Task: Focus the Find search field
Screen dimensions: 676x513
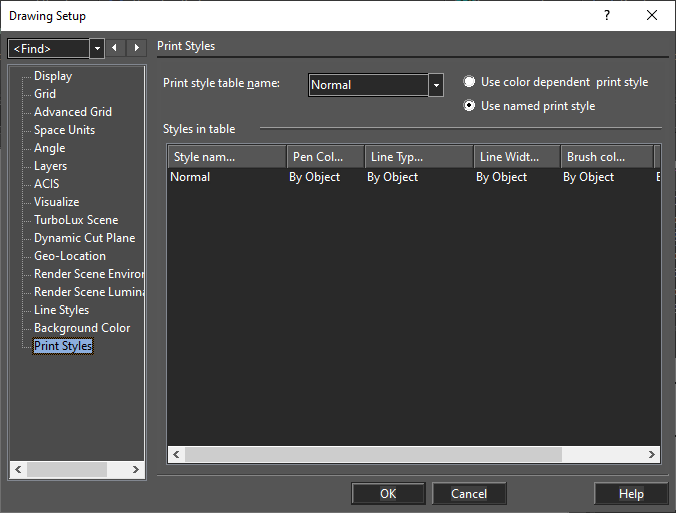Action: tap(48, 48)
